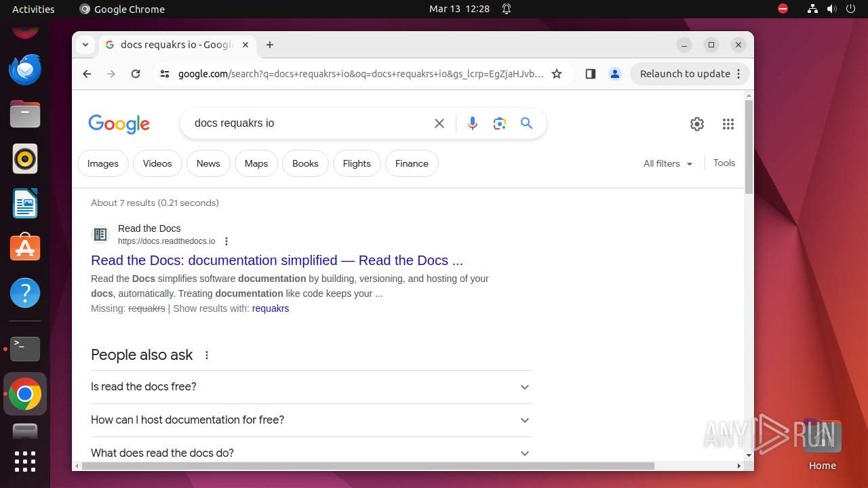Click the Google logo
Viewport: 868px width, 488px height.
coord(119,124)
